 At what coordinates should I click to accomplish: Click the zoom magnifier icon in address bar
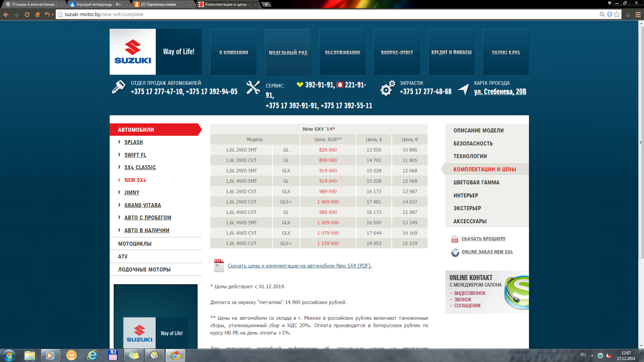[x=602, y=14]
